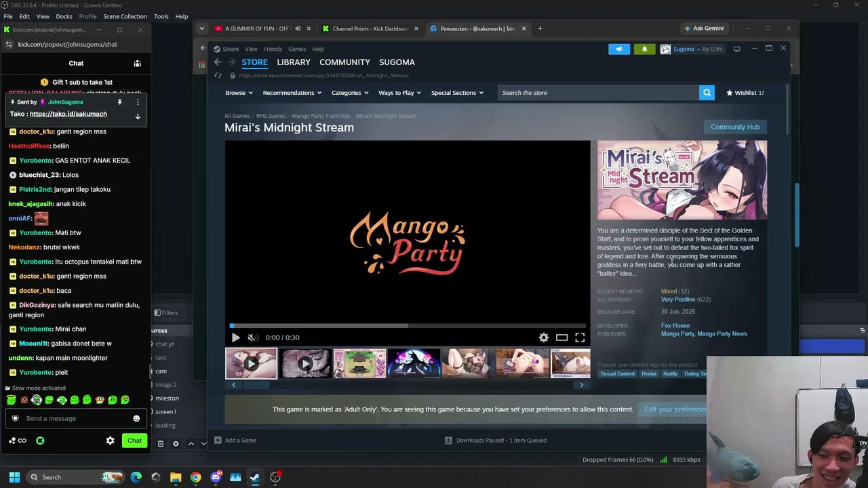Open the OBS Tools menu
Viewport: 868px width, 488px height.
[161, 16]
